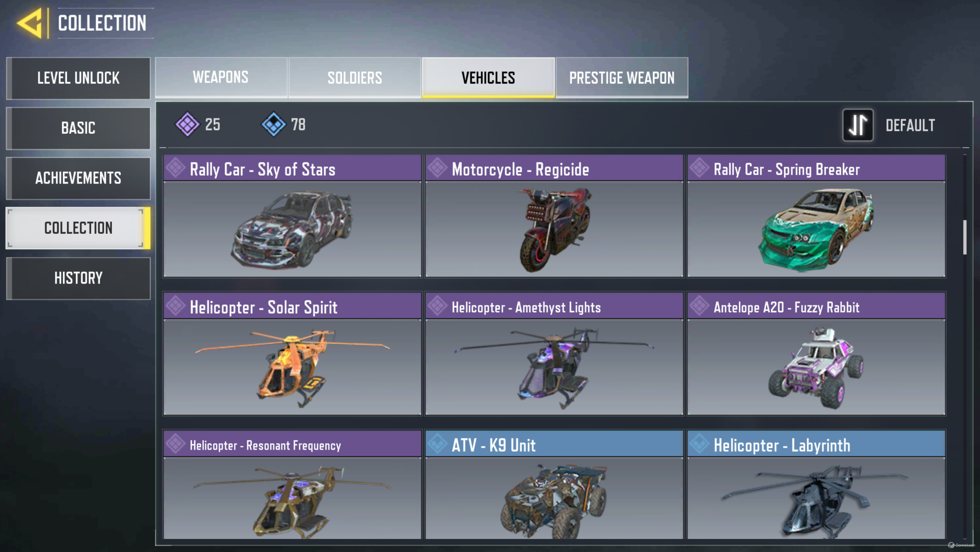Switch to the Weapons tab
The height and width of the screenshot is (552, 980).
(221, 78)
